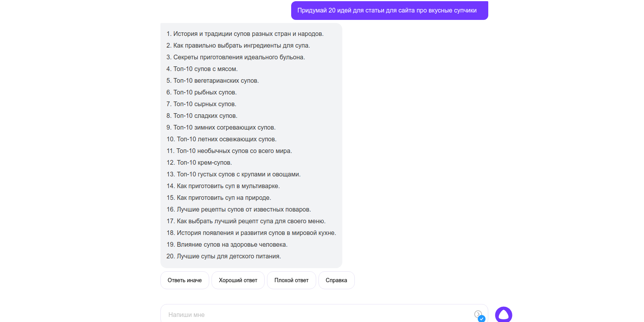The height and width of the screenshot is (322, 644).
Task: Click "Влияние супов на здоровье человека" line
Action: [x=227, y=245]
